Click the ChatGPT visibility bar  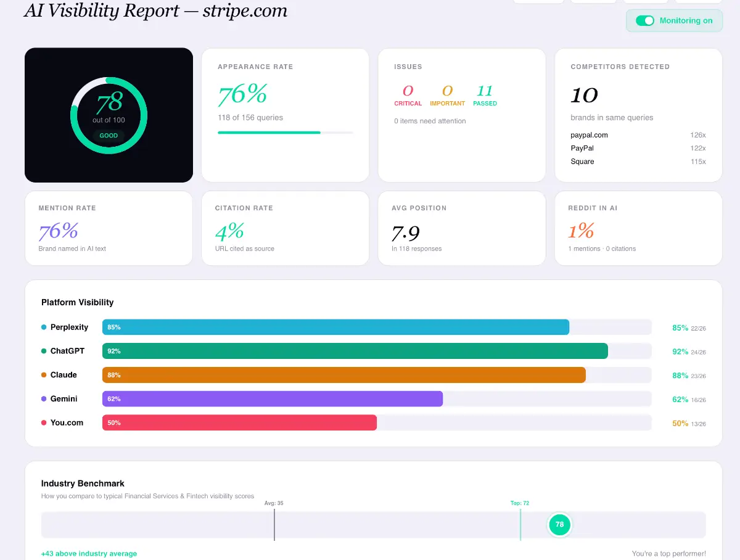[355, 351]
